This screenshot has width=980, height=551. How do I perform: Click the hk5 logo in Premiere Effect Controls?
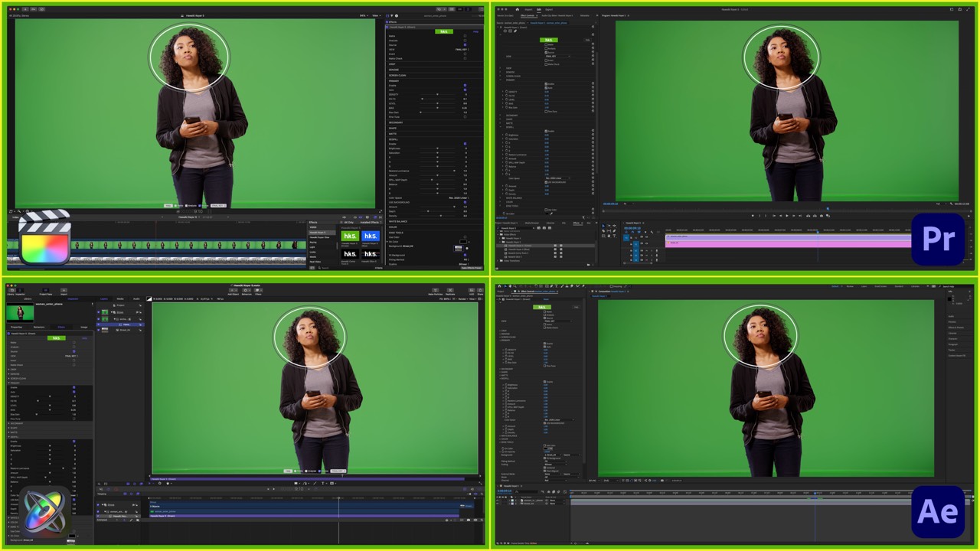tap(549, 40)
